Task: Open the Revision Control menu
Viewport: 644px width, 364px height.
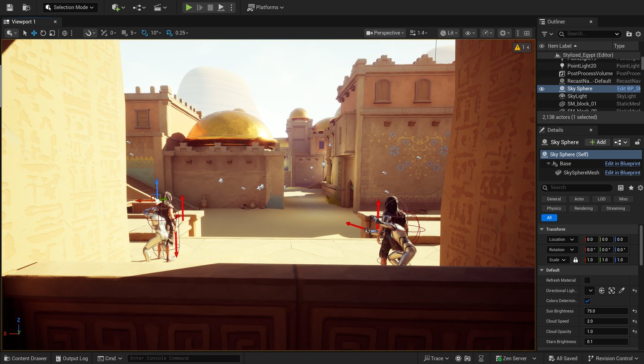Action: (x=614, y=359)
